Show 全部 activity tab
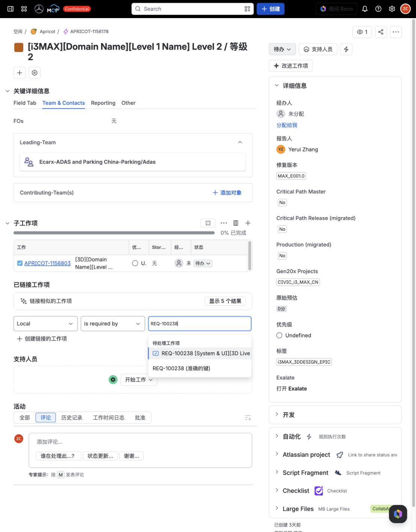Screen dimensions: 416x532 pyautogui.click(x=25, y=418)
